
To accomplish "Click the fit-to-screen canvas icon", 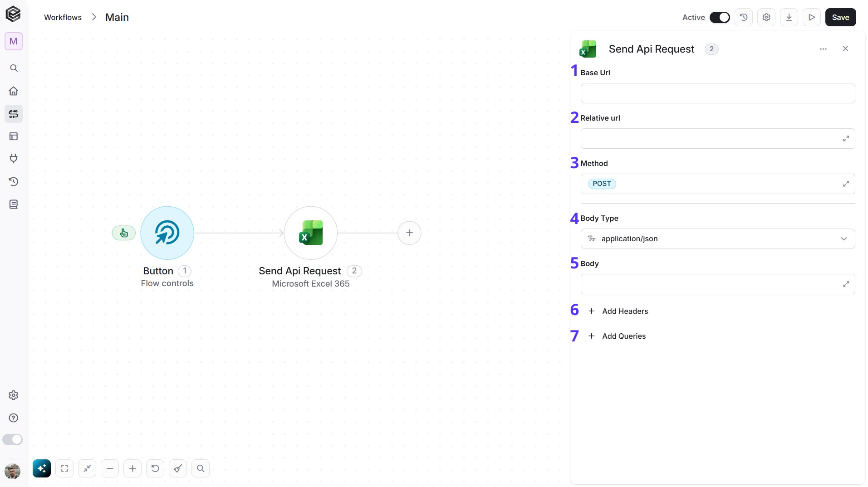I will point(64,468).
